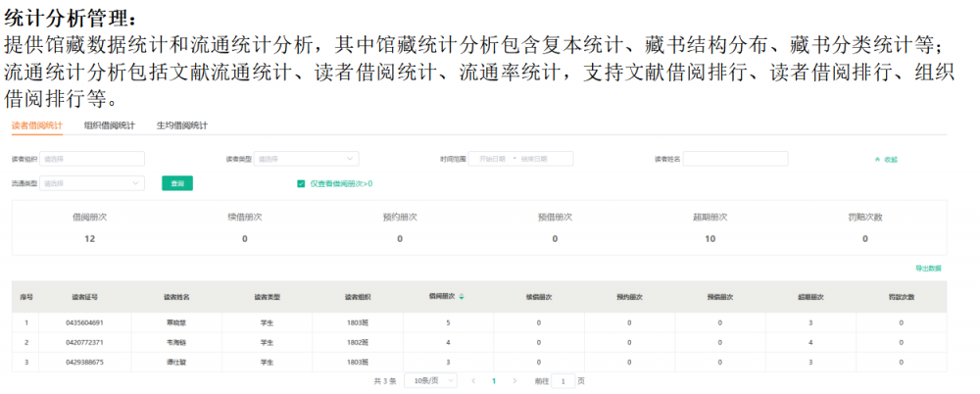Switch to the 组织借阅统计 tab
980x394 pixels.
(110, 125)
